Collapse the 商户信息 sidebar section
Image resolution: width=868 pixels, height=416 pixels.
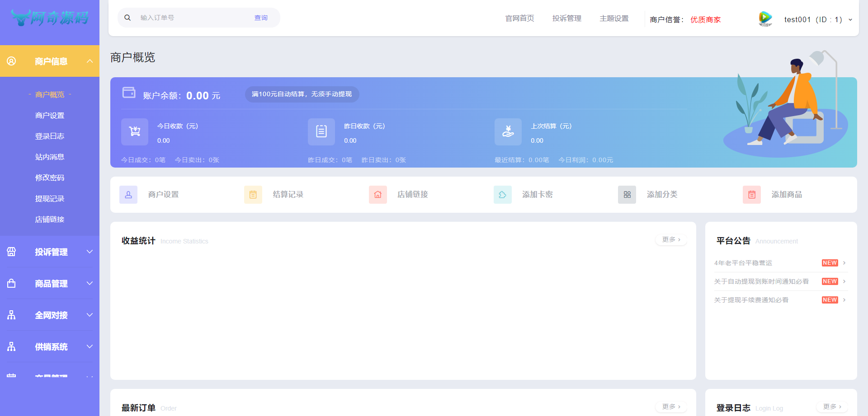pyautogui.click(x=50, y=61)
